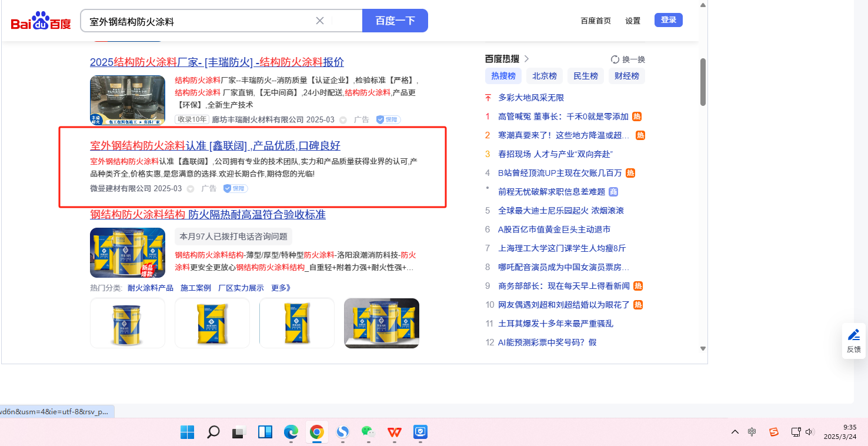Open the volume control tray icon

[x=809, y=432]
